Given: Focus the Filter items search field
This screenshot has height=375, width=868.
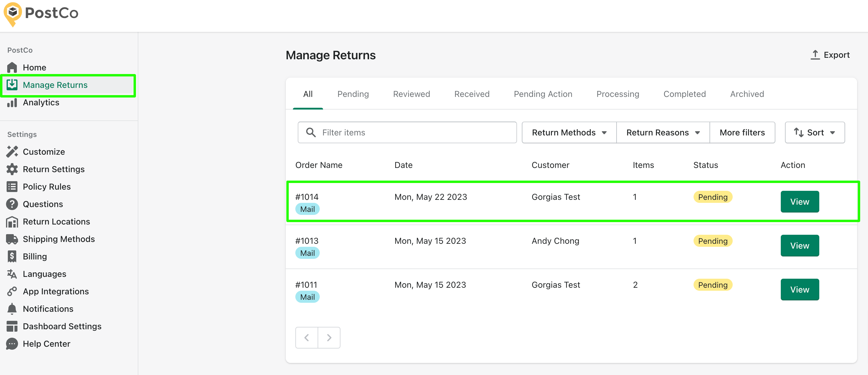Looking at the screenshot, I should [x=407, y=132].
